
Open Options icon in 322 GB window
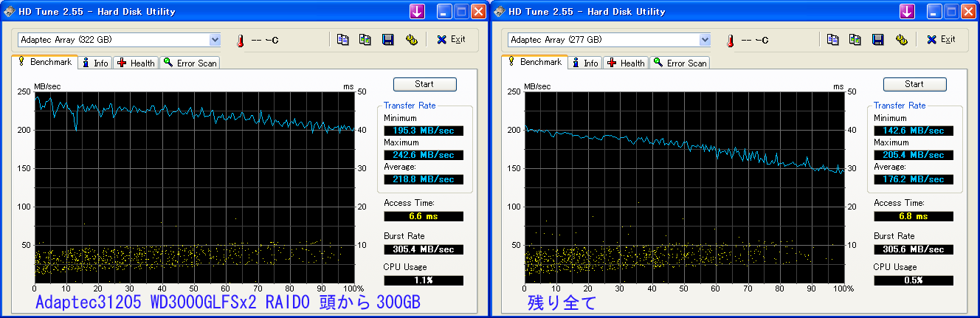tap(411, 39)
